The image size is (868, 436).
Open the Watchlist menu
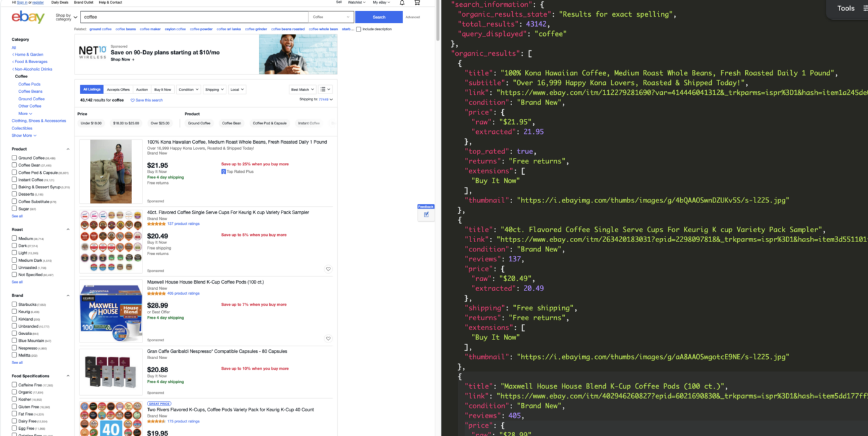coord(356,2)
